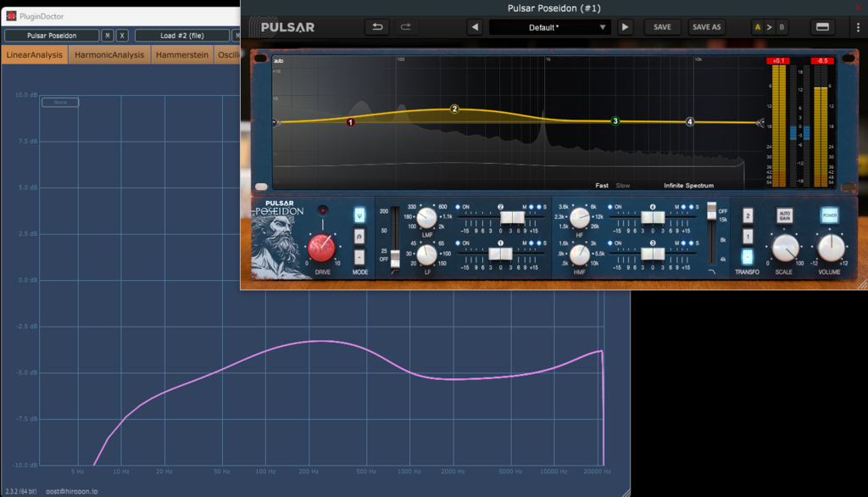
Task: Click the auto scale label in graph
Action: (278, 61)
